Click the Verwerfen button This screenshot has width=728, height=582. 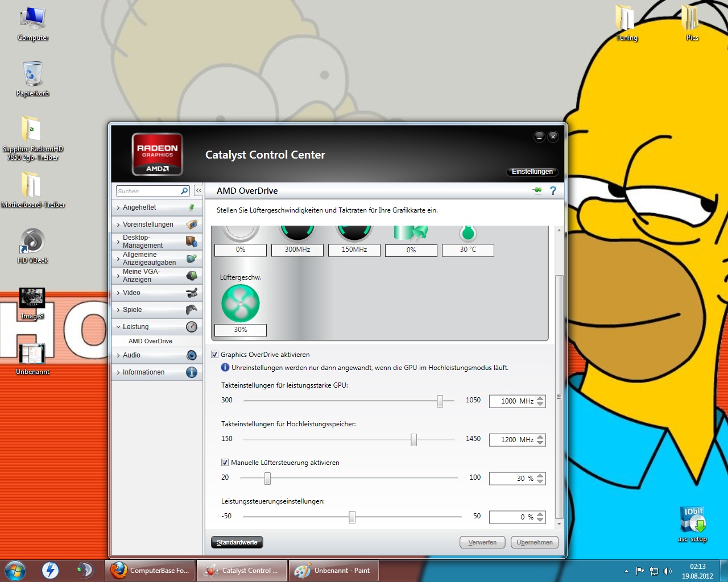[x=482, y=542]
